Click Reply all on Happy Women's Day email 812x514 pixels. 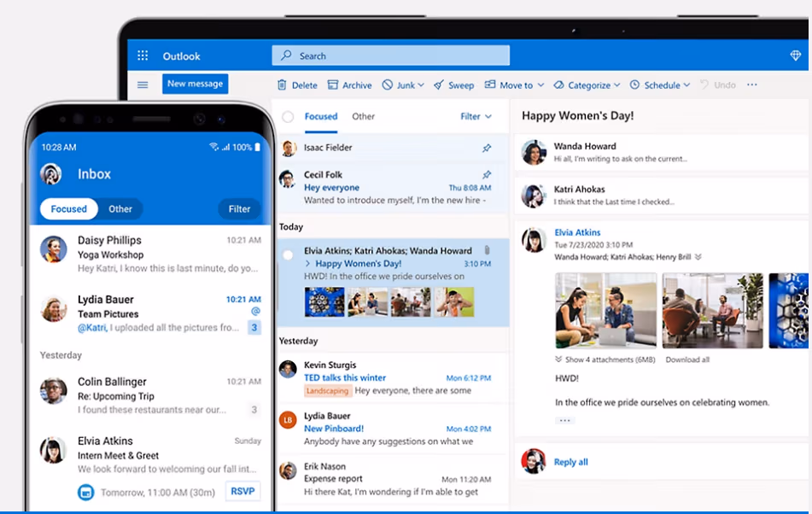click(x=570, y=461)
